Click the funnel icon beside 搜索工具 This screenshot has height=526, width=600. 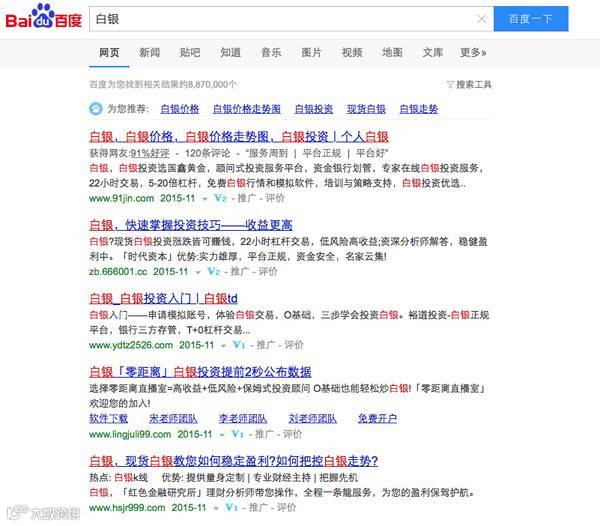(x=450, y=84)
